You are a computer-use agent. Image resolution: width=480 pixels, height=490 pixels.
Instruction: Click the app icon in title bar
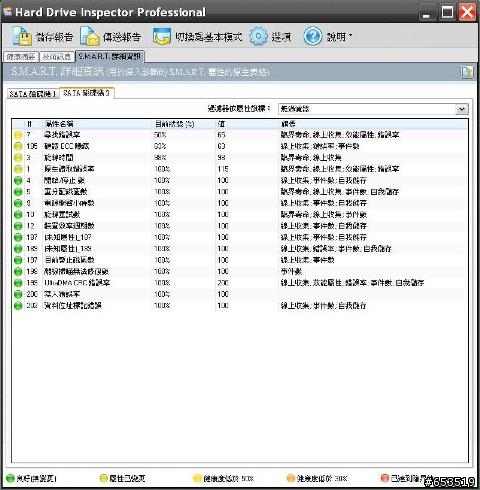[8, 11]
